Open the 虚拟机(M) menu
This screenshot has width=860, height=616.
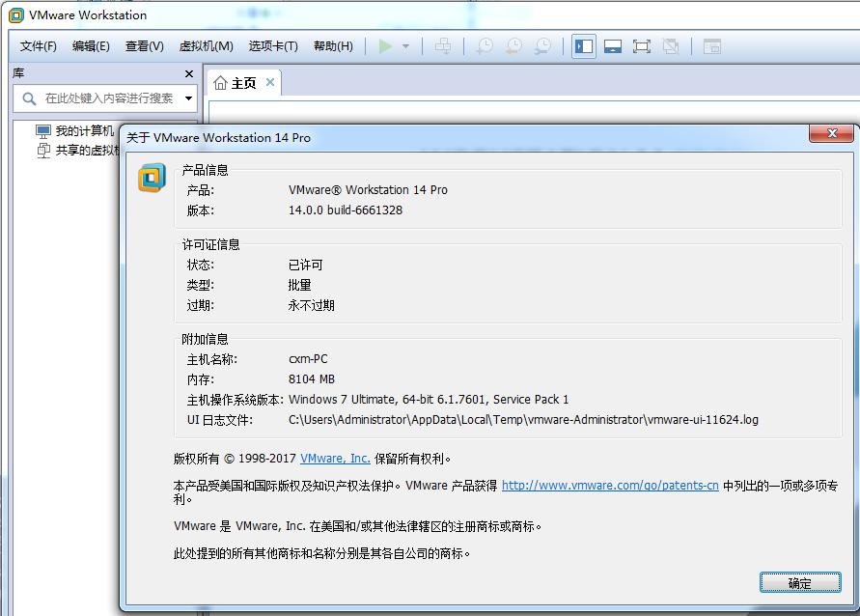207,46
